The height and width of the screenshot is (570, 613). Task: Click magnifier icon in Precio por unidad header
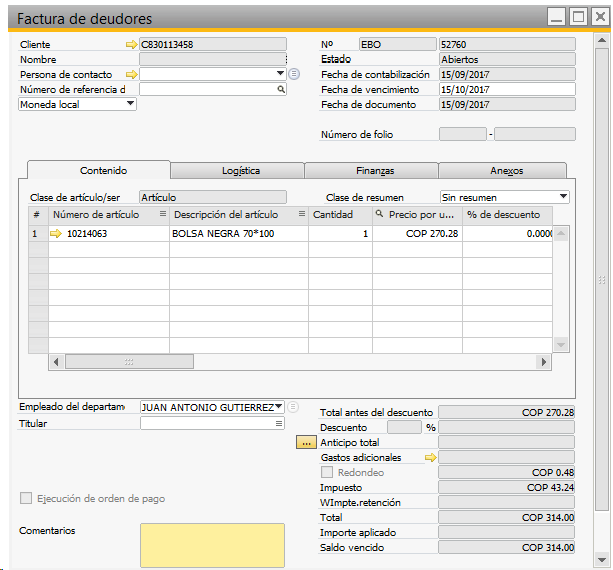380,214
